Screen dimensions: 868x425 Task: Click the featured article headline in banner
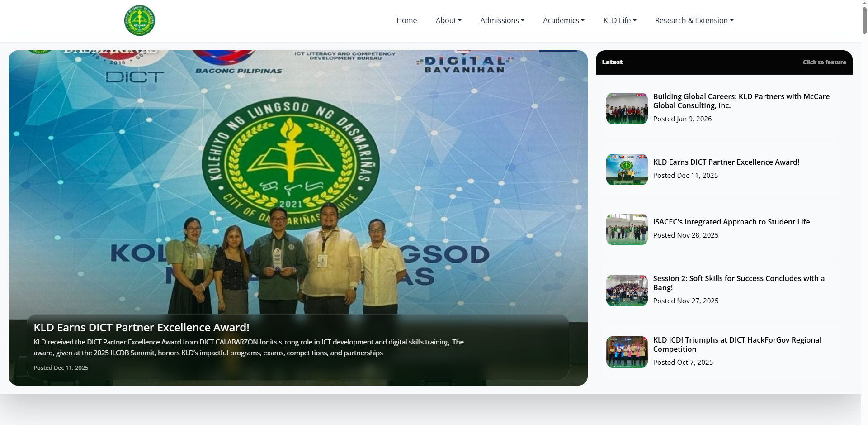tap(142, 327)
